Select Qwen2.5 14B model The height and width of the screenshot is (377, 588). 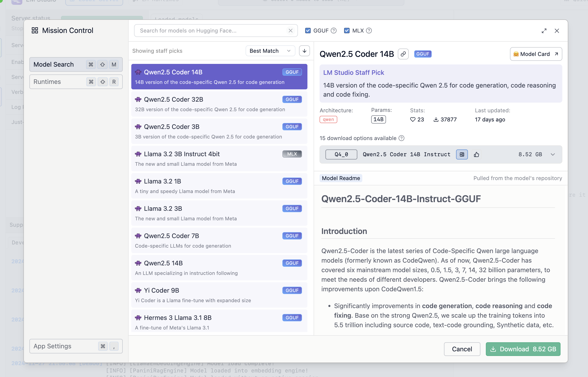(219, 268)
